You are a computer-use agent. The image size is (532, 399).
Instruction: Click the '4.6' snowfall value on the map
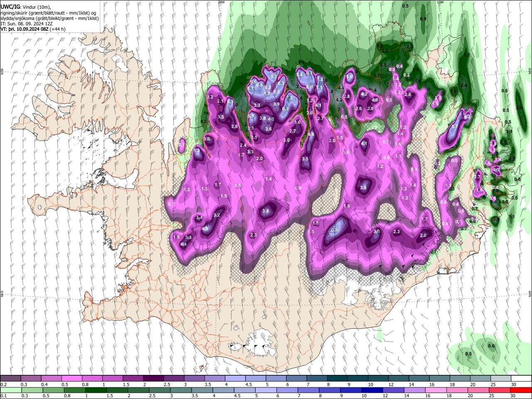tap(310, 134)
